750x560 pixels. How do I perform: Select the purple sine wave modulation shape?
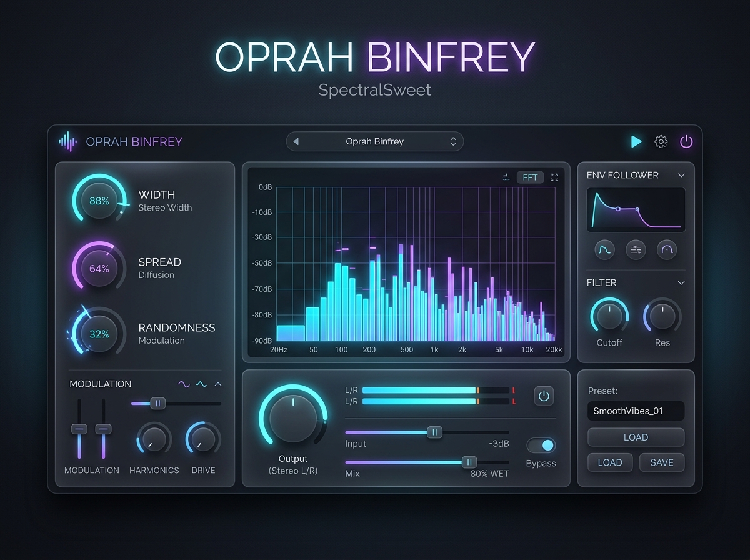point(184,384)
